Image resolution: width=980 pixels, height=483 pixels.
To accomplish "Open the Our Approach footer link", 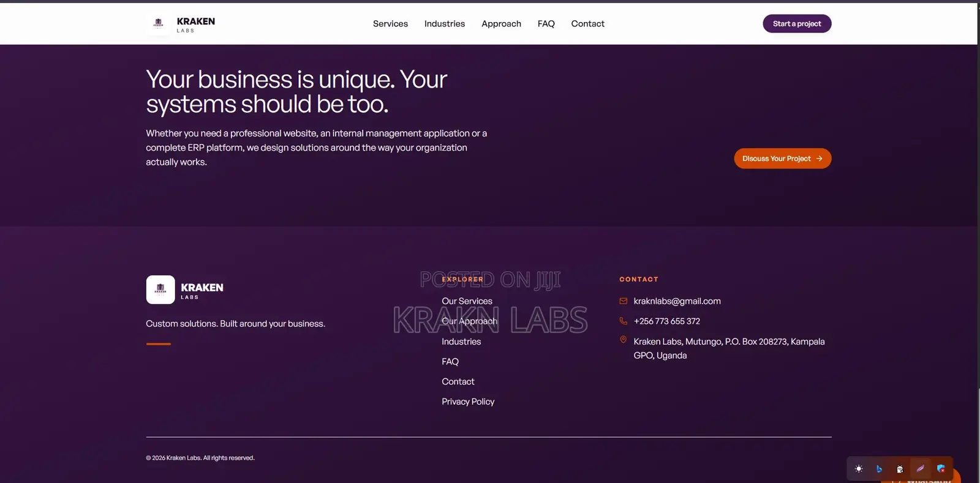I will click(x=469, y=321).
